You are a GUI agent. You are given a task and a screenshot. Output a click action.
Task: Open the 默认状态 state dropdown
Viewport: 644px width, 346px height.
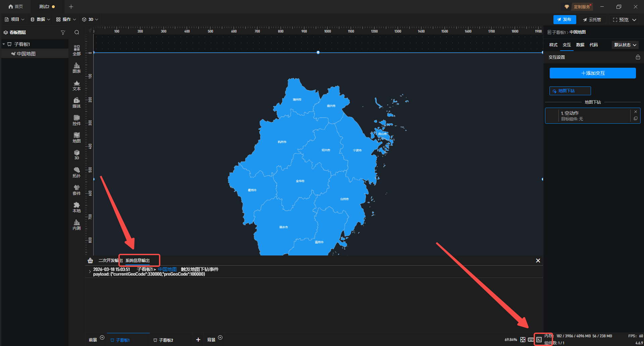(625, 45)
